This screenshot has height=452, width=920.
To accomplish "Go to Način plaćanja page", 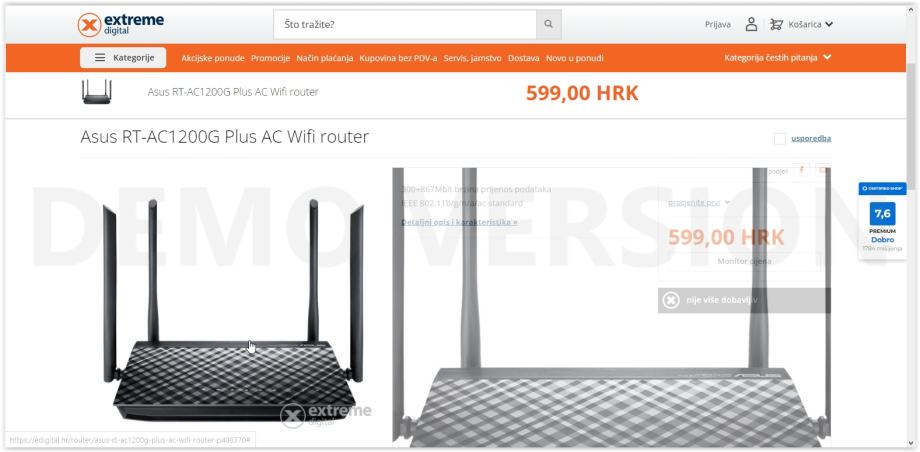I will pyautogui.click(x=324, y=58).
